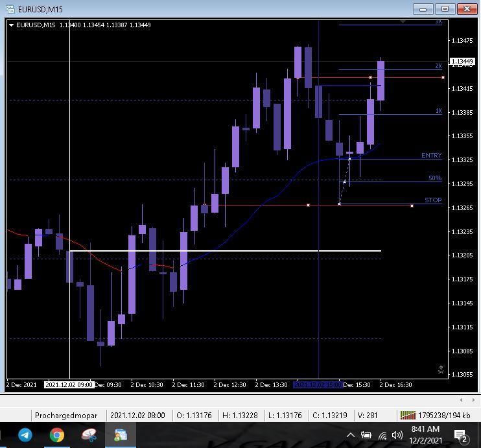This screenshot has width=481, height=448.
Task: Close the EURUSD,M15 chart window
Action: tap(467, 9)
